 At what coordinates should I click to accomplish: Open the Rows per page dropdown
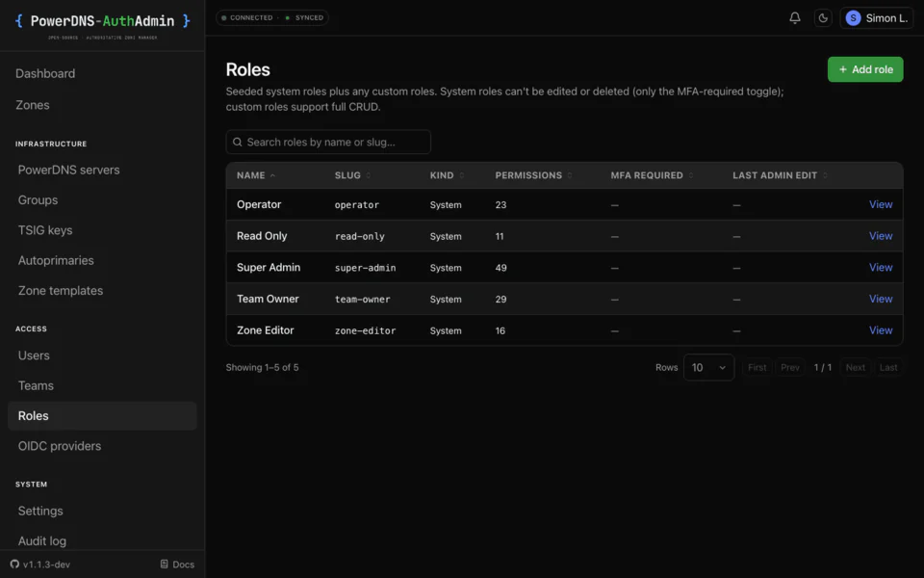pyautogui.click(x=708, y=367)
